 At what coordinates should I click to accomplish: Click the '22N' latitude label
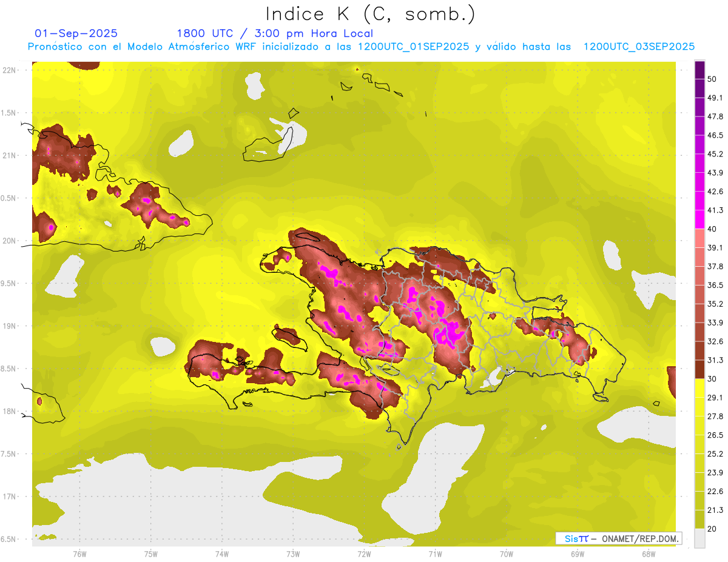9,70
